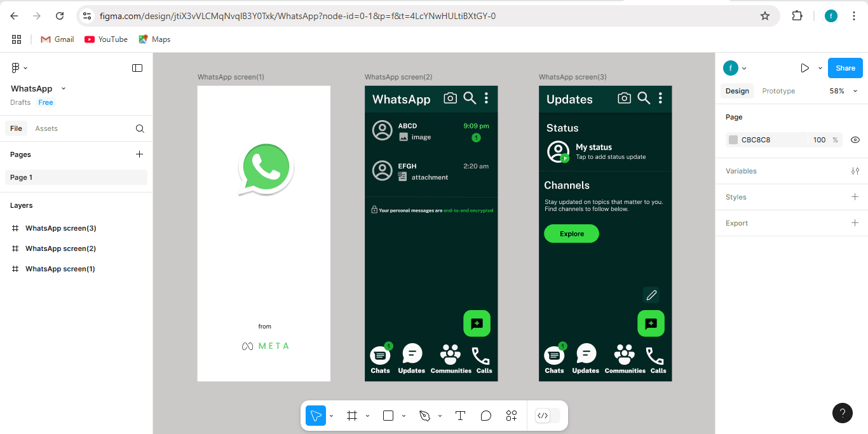The image size is (868, 434).
Task: Open Figma main menu dropdown
Action: (x=19, y=68)
